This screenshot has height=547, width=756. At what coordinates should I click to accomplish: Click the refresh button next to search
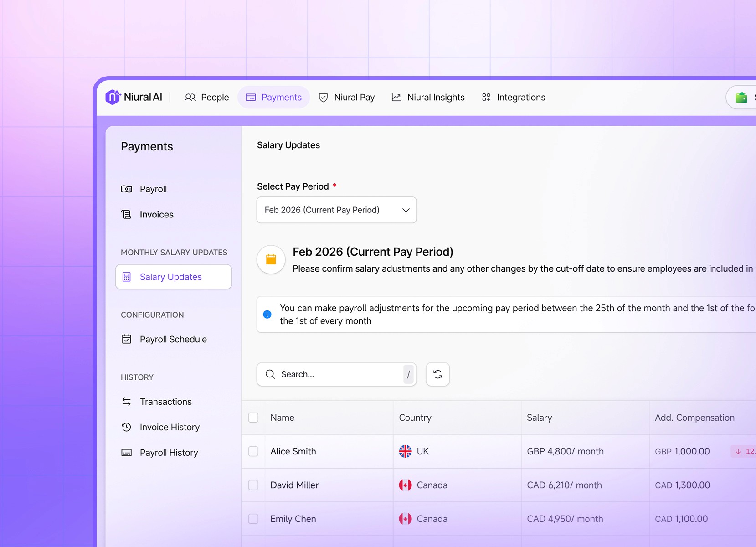(x=438, y=374)
